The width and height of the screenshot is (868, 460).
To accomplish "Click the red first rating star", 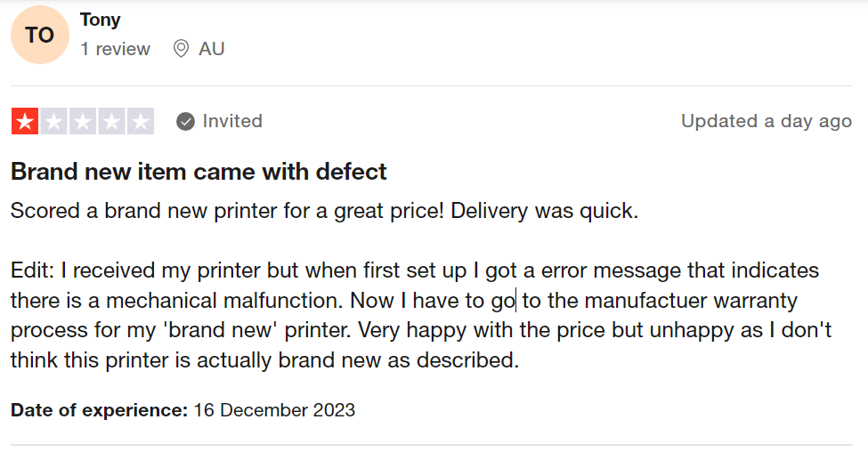I will pos(24,121).
